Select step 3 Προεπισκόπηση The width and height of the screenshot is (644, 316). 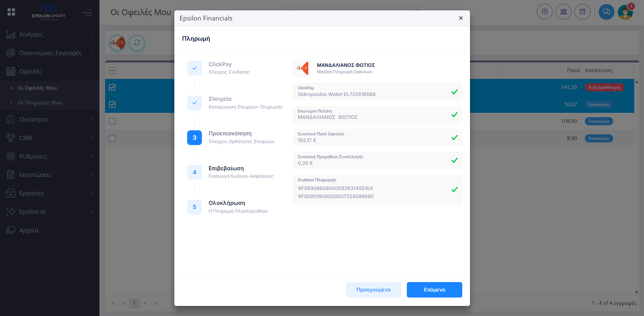point(195,138)
